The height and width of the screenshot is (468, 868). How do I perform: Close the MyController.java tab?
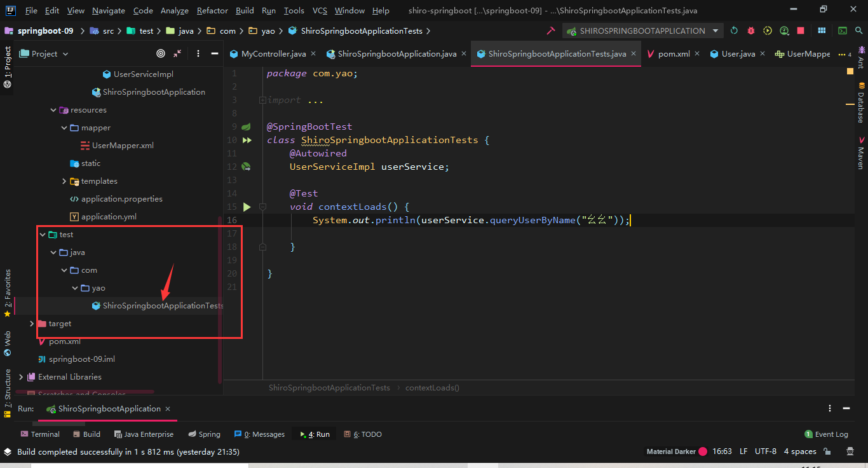[313, 54]
